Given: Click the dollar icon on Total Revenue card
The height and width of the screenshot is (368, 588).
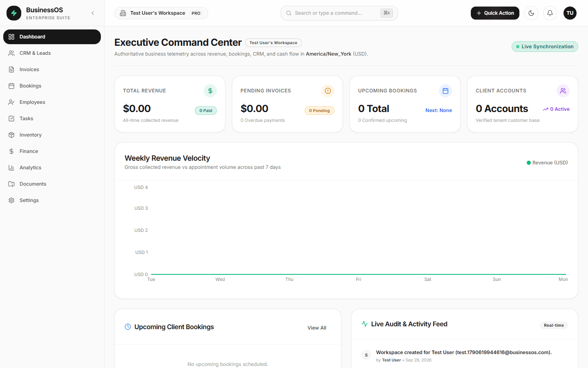Looking at the screenshot, I should pos(210,91).
